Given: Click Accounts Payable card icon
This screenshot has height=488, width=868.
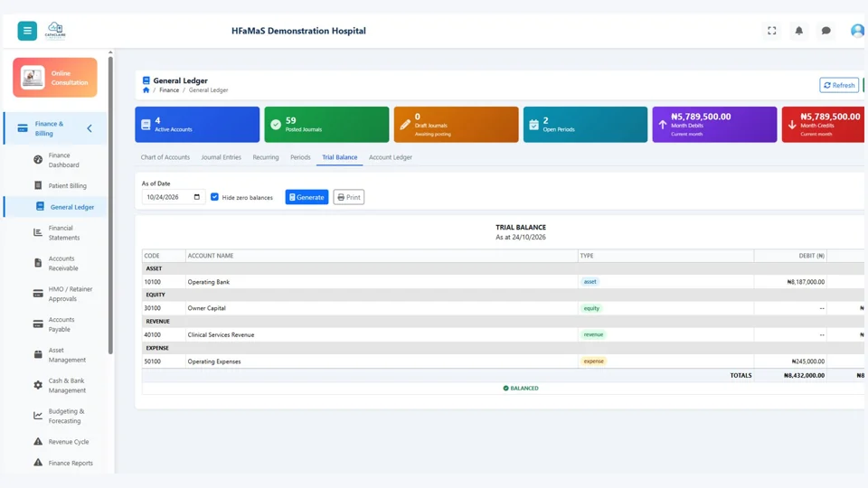Looking at the screenshot, I should [x=38, y=324].
